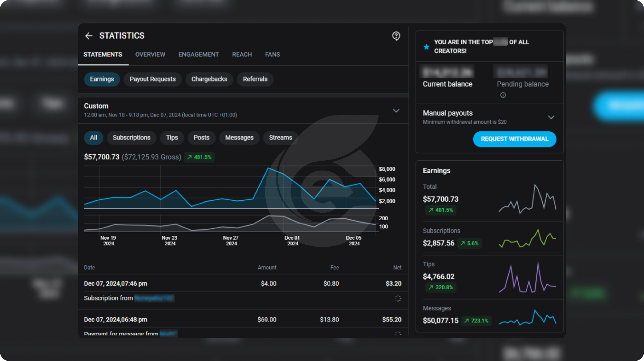Open the help question mark icon

point(396,36)
